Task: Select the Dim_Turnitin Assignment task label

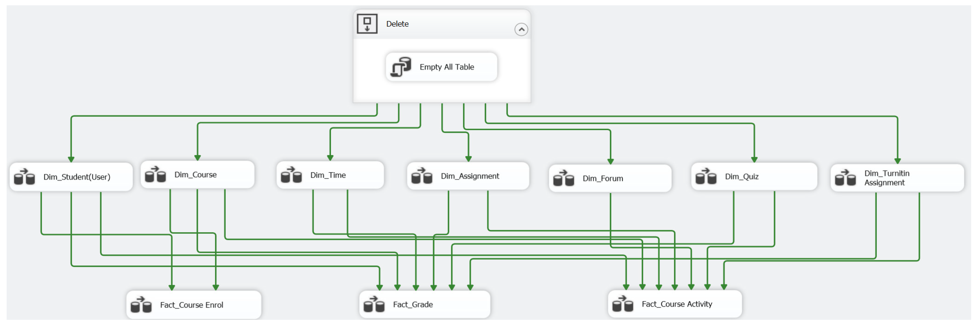Action: click(x=886, y=178)
